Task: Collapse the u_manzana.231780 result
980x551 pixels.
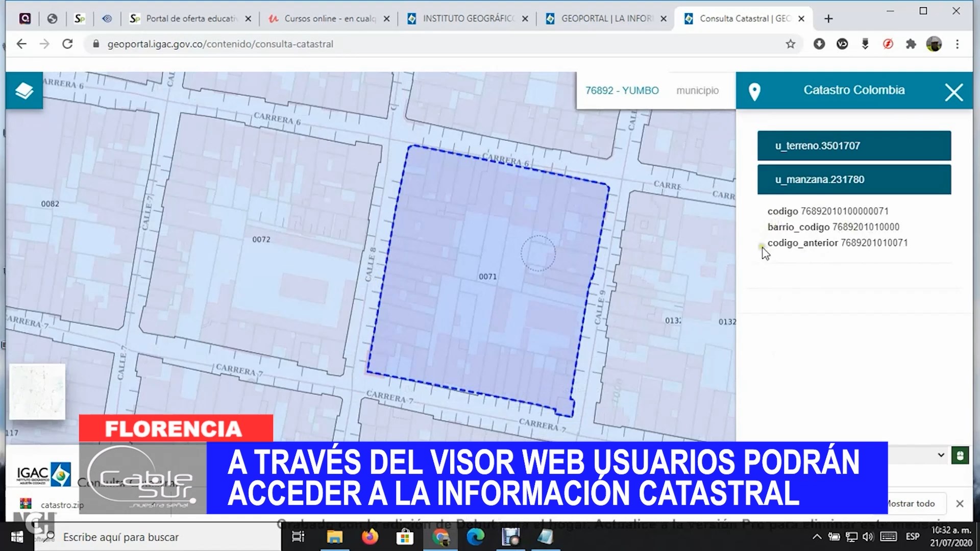Action: click(854, 180)
